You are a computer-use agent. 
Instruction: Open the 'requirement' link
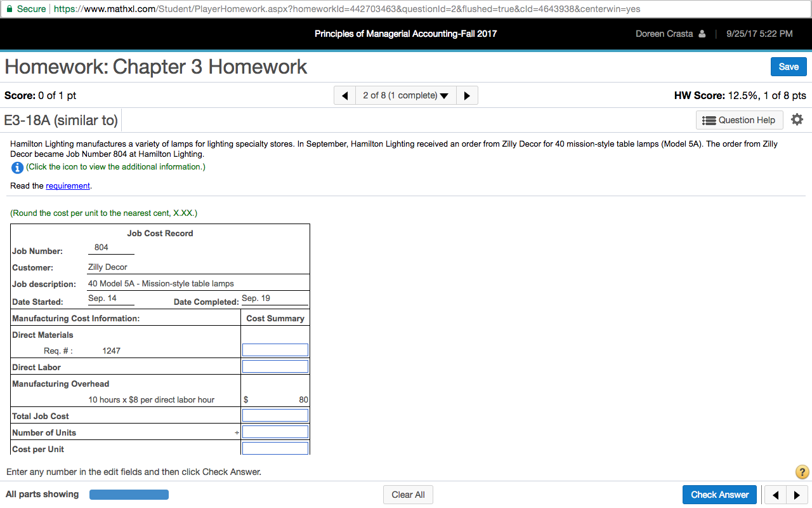point(68,186)
